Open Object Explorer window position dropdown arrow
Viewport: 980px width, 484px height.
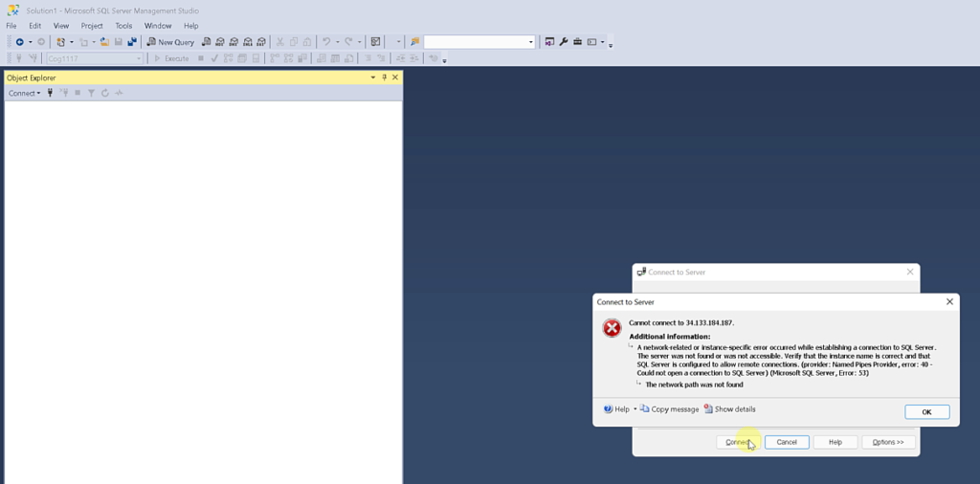(x=373, y=77)
